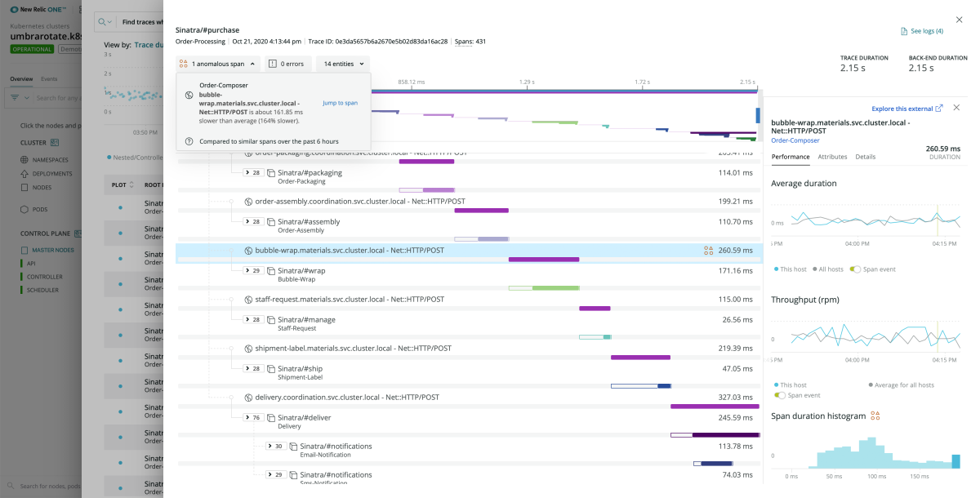Switch to the Attributes tab
The height and width of the screenshot is (498, 980).
click(832, 156)
